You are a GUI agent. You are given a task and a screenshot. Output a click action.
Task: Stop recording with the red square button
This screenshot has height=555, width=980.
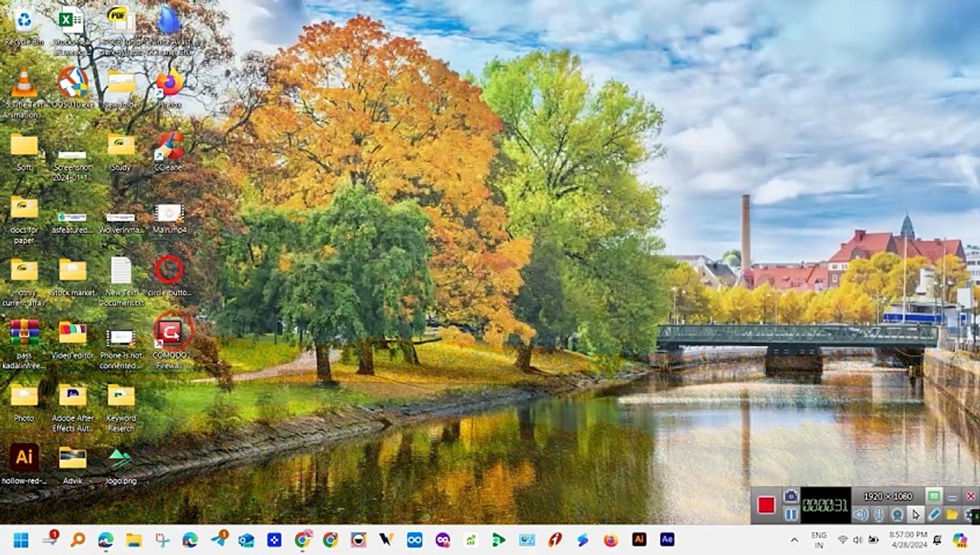coord(765,505)
